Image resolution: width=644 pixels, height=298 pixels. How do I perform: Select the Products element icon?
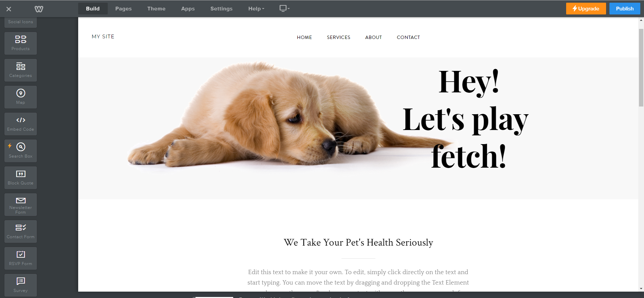[x=20, y=39]
